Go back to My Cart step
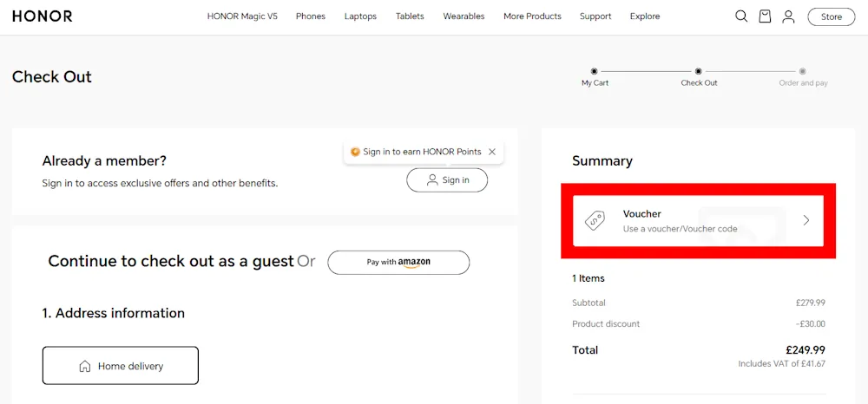The height and width of the screenshot is (404, 868). 595,77
